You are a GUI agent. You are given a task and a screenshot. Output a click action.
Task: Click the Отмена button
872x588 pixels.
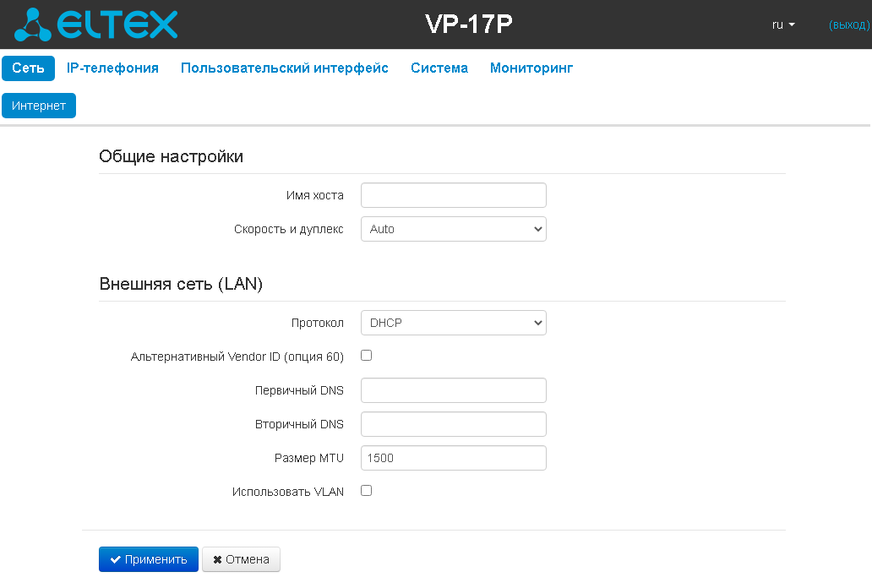pos(241,559)
